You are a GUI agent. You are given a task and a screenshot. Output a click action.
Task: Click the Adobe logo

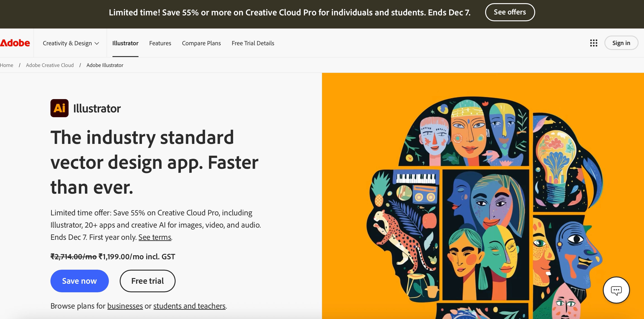pyautogui.click(x=15, y=43)
